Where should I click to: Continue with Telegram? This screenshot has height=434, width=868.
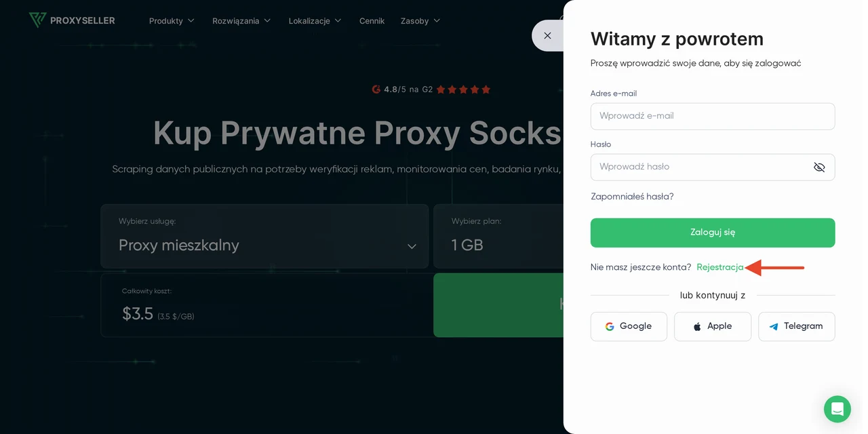(x=796, y=326)
